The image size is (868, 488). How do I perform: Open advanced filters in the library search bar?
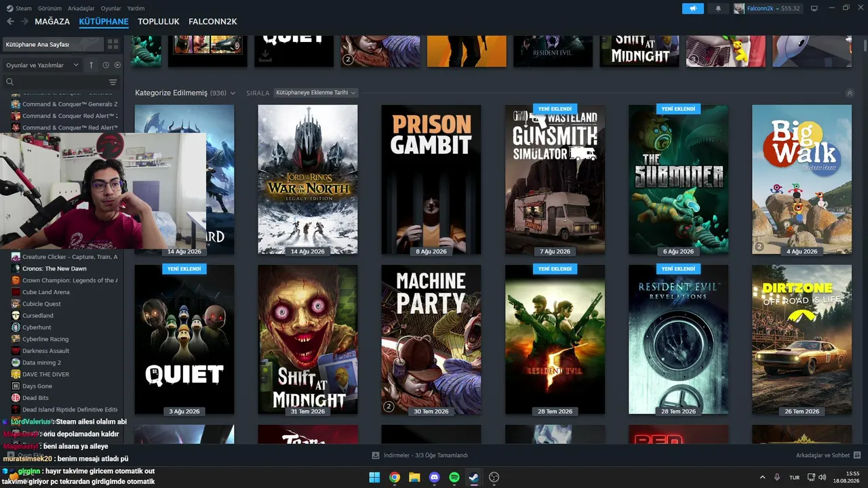click(113, 82)
